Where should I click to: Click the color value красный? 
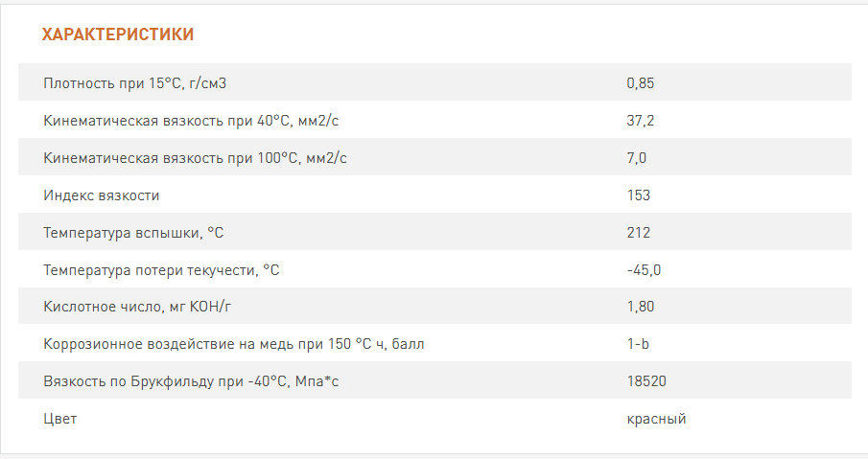[657, 419]
